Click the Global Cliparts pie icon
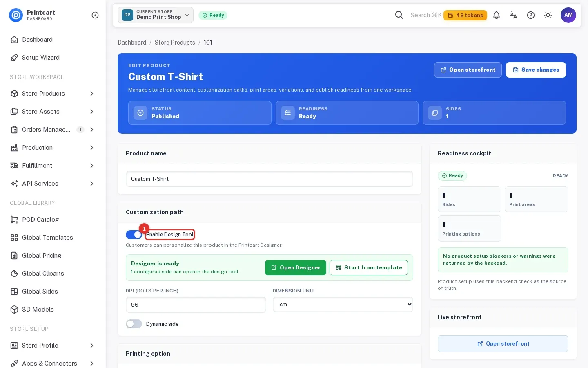This screenshot has width=588, height=368. [x=14, y=274]
